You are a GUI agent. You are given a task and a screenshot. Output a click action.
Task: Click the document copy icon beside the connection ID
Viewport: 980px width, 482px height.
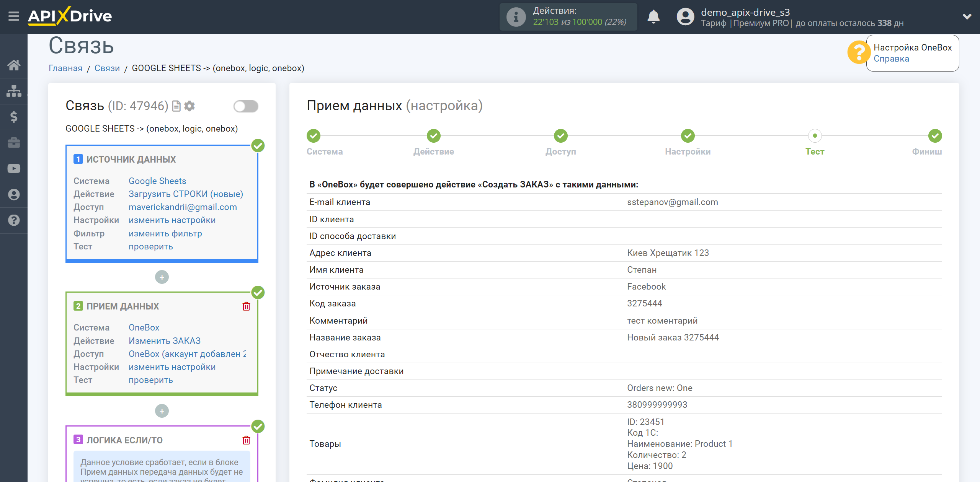pyautogui.click(x=176, y=106)
